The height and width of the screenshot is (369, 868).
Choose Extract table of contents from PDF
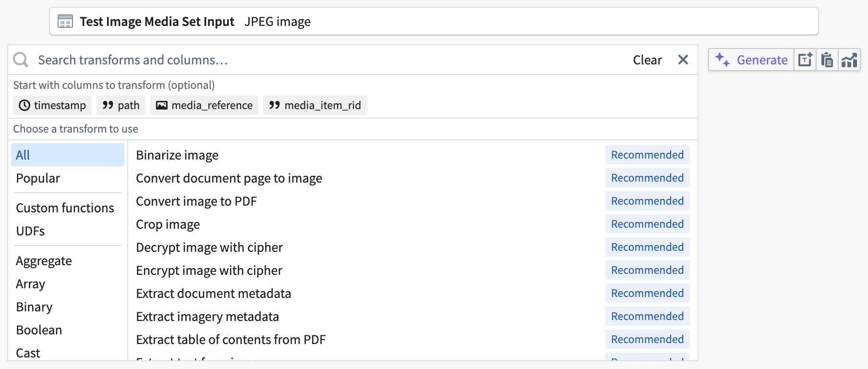point(413,339)
